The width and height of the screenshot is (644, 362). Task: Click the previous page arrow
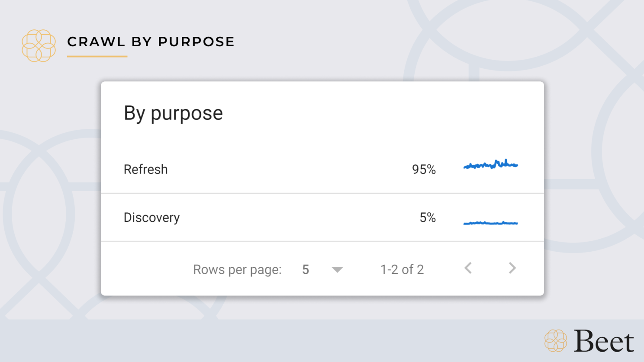coord(468,268)
